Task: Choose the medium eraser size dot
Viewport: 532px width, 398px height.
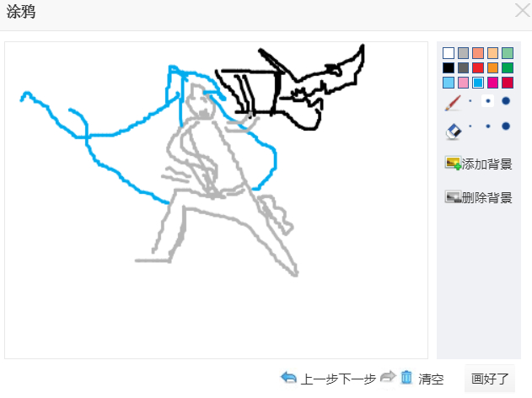Action: coord(488,126)
